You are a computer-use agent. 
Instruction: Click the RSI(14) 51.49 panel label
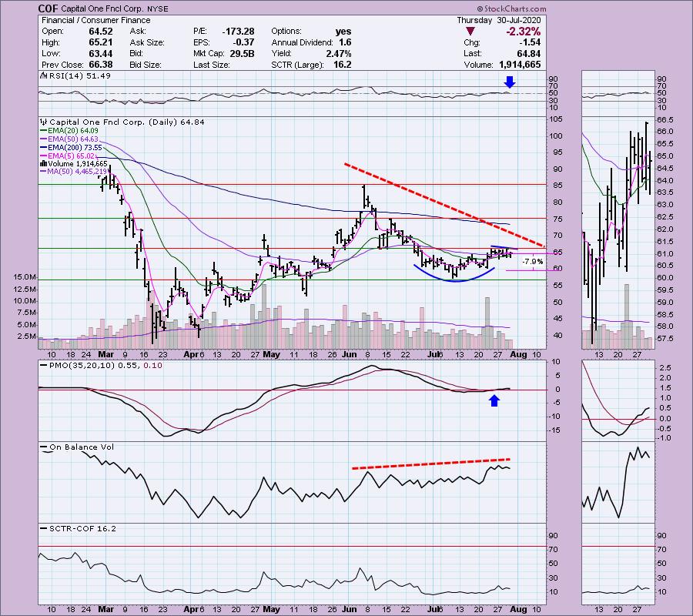click(x=79, y=75)
